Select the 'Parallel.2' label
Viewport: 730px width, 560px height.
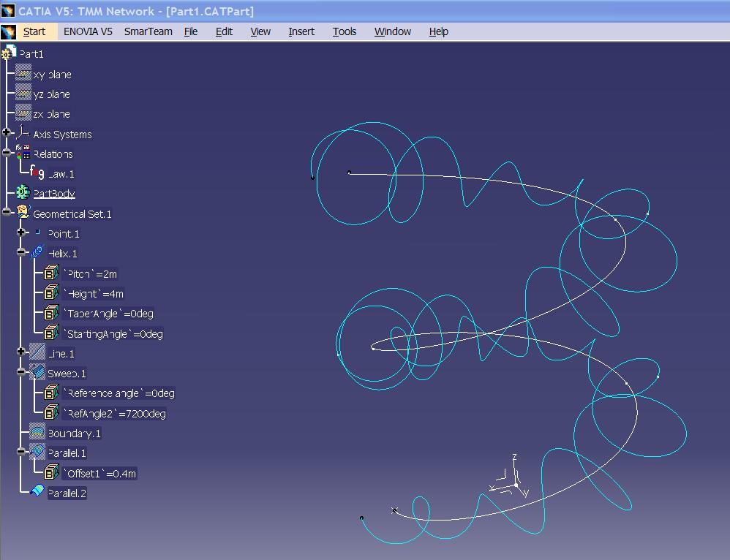(x=67, y=493)
